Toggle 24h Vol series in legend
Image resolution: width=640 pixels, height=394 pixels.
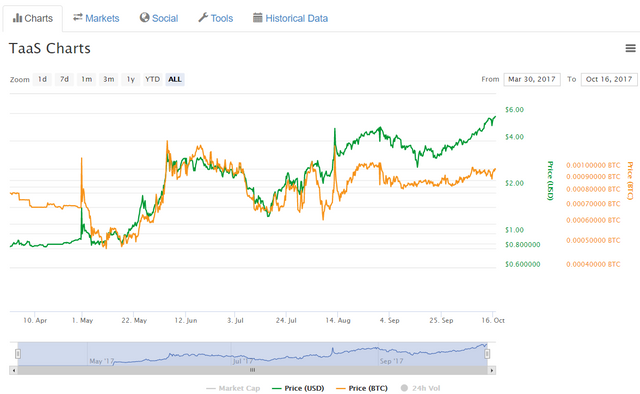(421, 388)
